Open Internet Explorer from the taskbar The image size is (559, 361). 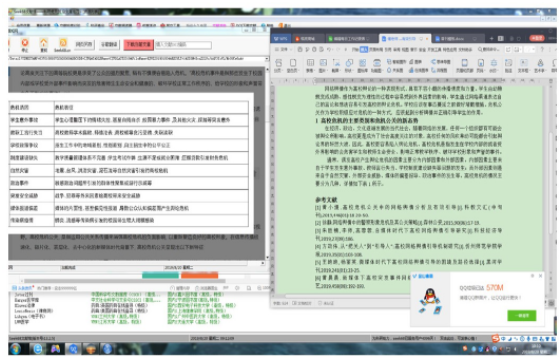pos(37,349)
